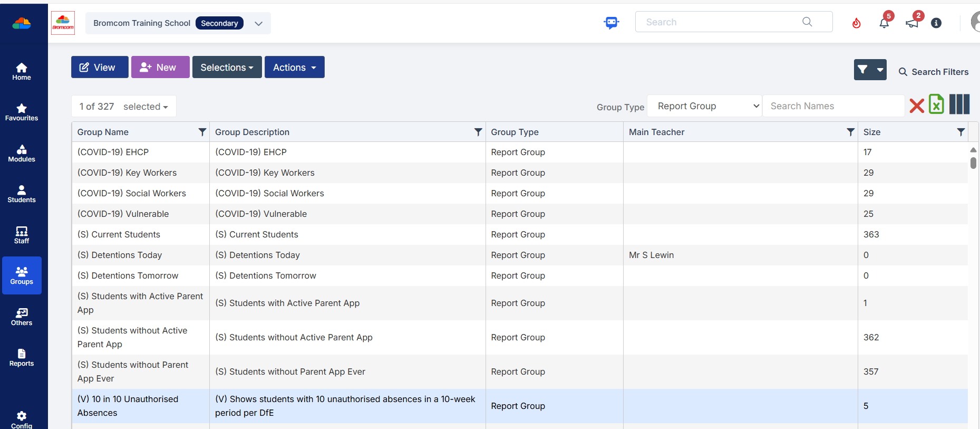Image resolution: width=980 pixels, height=429 pixels.
Task: Open Reports from the sidebar
Action: point(22,357)
